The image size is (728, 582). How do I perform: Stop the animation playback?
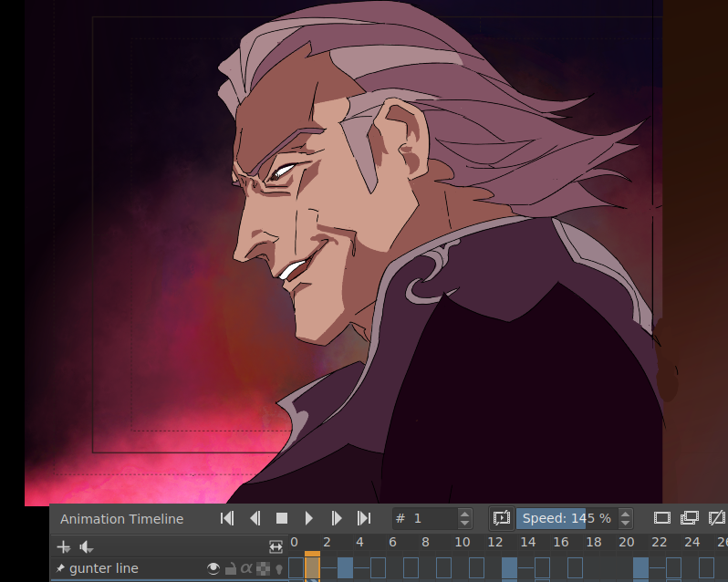click(x=282, y=518)
